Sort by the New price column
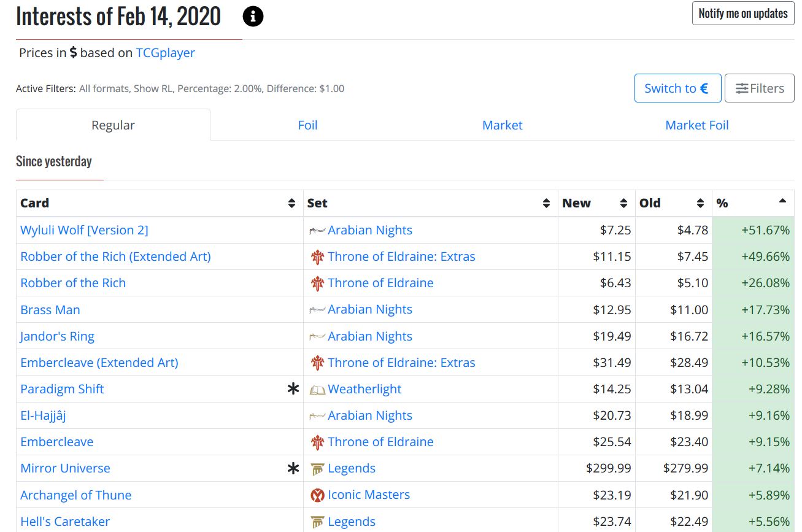The image size is (802, 532). [x=623, y=204]
